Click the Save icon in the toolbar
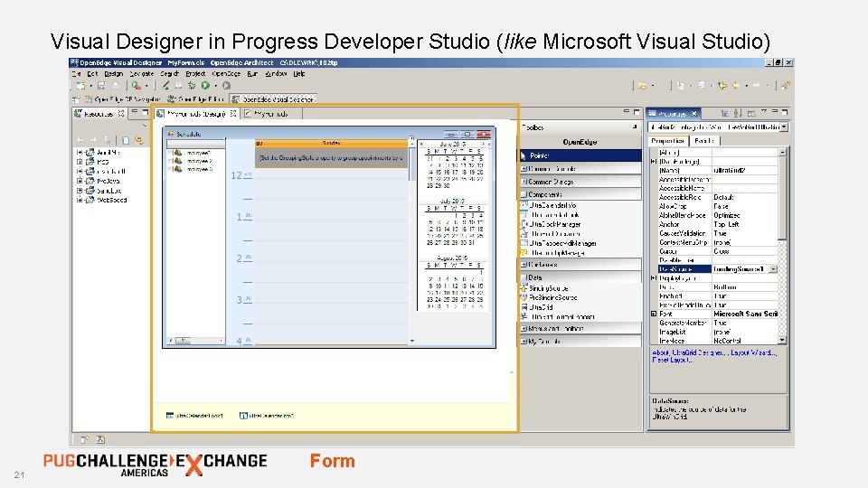The image size is (868, 488). (100, 86)
